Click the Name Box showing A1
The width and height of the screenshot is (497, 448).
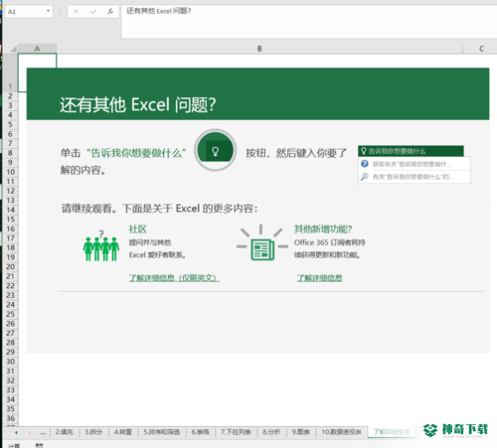(x=29, y=11)
